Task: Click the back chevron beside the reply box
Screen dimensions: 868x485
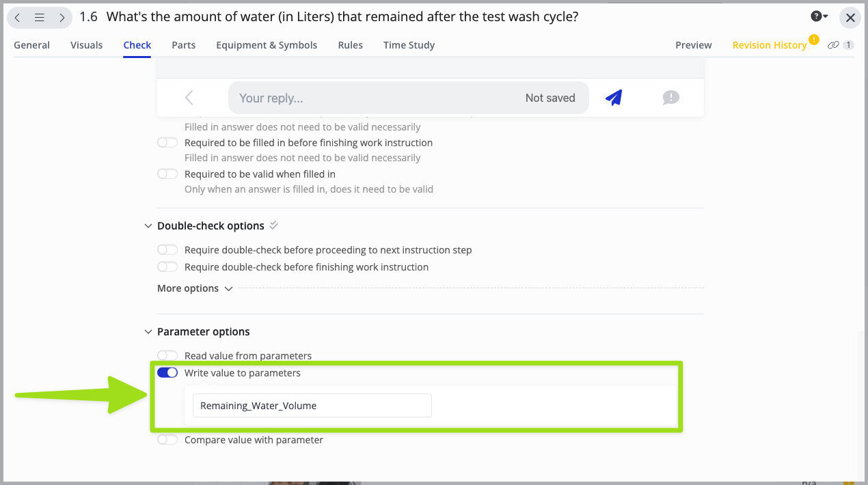Action: [x=189, y=97]
